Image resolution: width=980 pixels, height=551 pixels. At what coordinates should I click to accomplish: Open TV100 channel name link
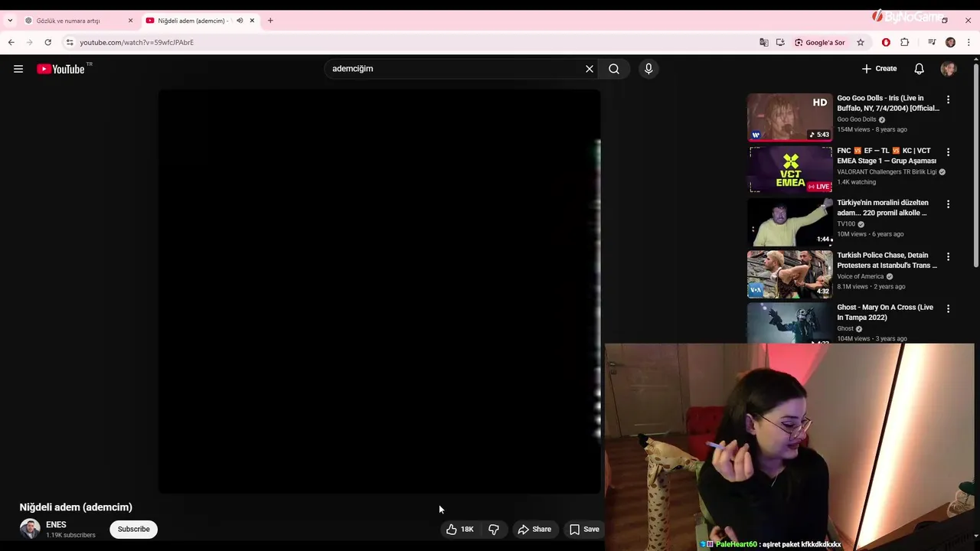click(846, 224)
